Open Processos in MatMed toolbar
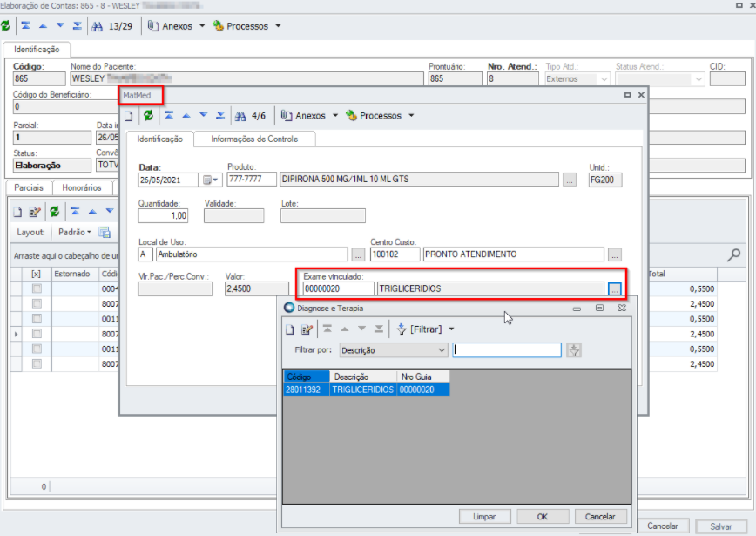This screenshot has height=536, width=756. point(374,116)
